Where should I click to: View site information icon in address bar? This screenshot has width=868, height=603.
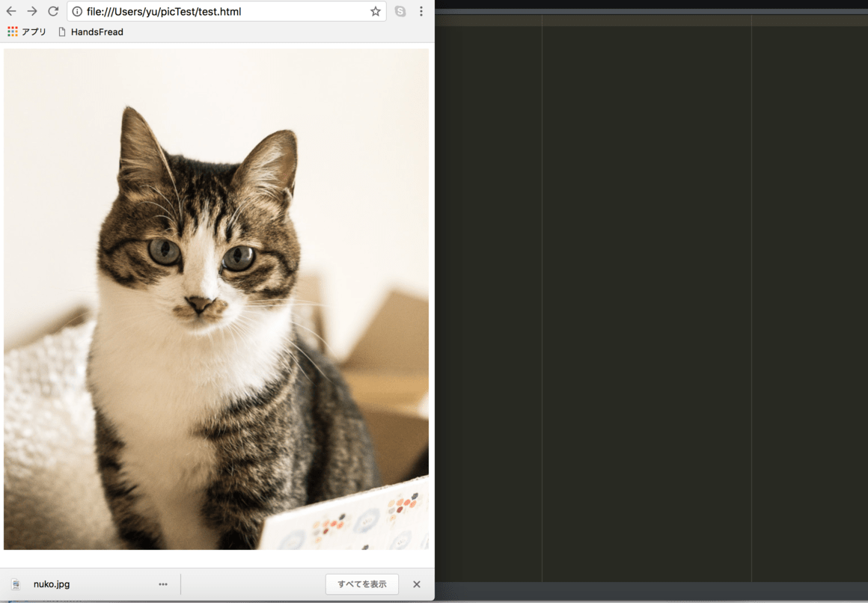tap(78, 11)
